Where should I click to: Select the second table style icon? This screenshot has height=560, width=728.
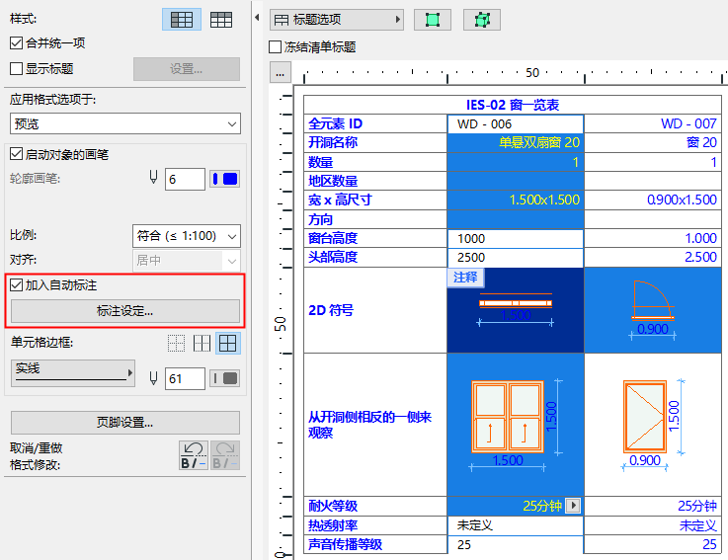click(221, 20)
